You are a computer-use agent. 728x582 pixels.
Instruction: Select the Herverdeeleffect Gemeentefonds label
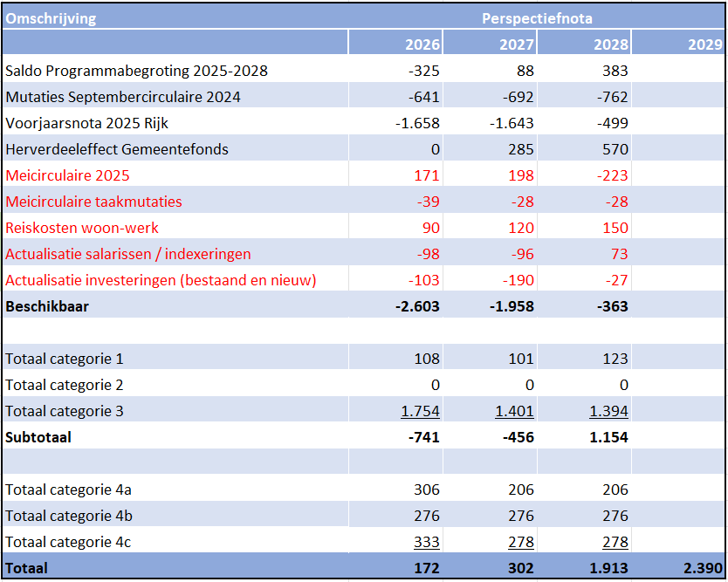point(117,149)
